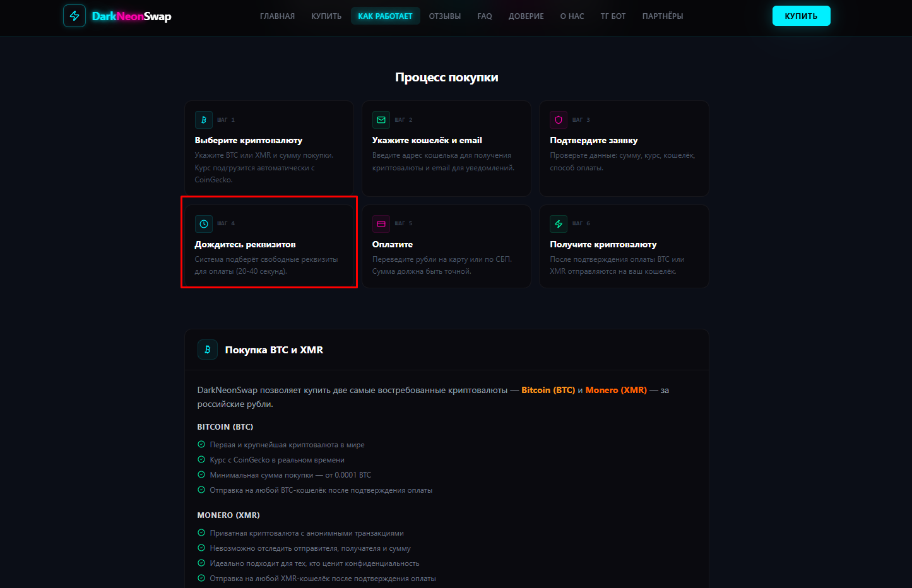Select the Оплатите step heading
Screen dimensions: 912x588
(393, 244)
